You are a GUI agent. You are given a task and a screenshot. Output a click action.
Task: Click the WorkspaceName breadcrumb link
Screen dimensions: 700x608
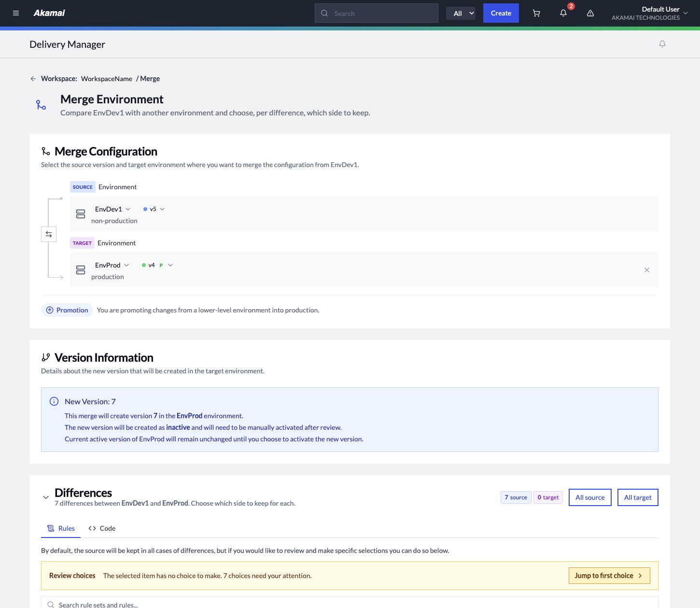click(x=107, y=79)
